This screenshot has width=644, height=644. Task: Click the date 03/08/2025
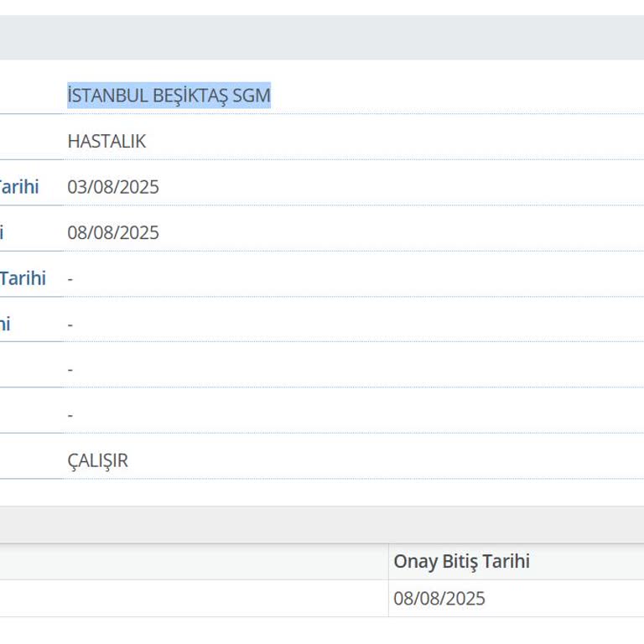point(113,187)
